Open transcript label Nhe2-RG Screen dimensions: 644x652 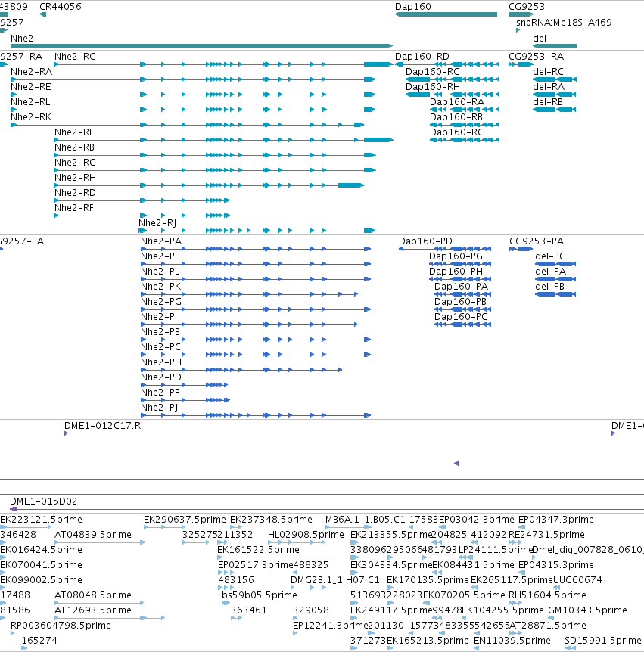pyautogui.click(x=75, y=57)
